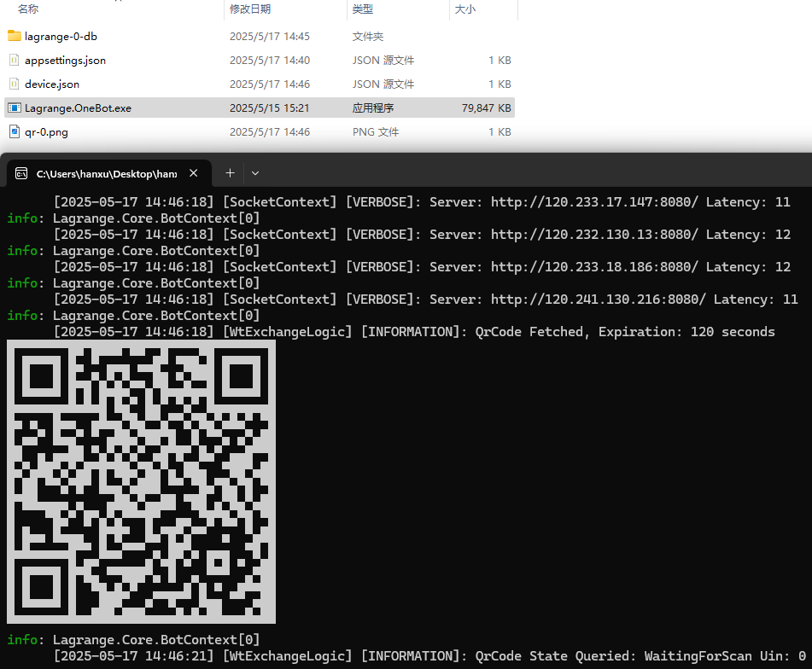812x669 pixels.
Task: Click the QR code in the terminal
Action: coord(141,481)
